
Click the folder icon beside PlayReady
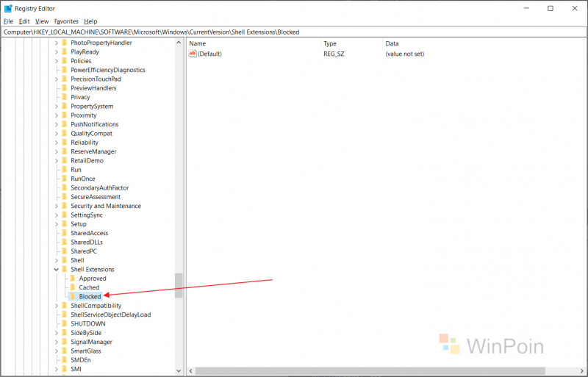pos(64,51)
